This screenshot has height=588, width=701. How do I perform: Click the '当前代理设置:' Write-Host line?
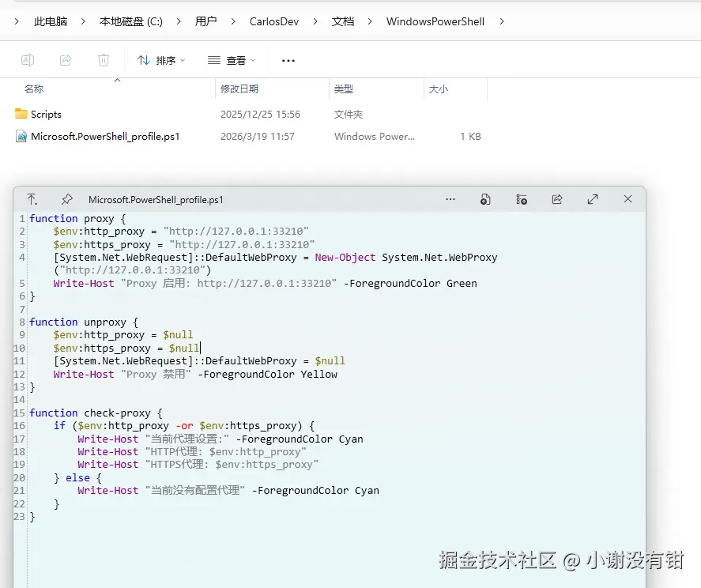[x=220, y=439]
